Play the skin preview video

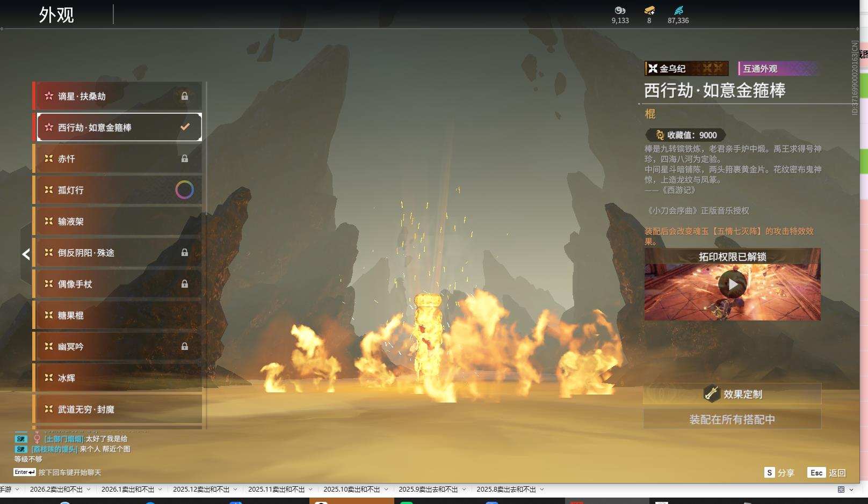(x=733, y=284)
